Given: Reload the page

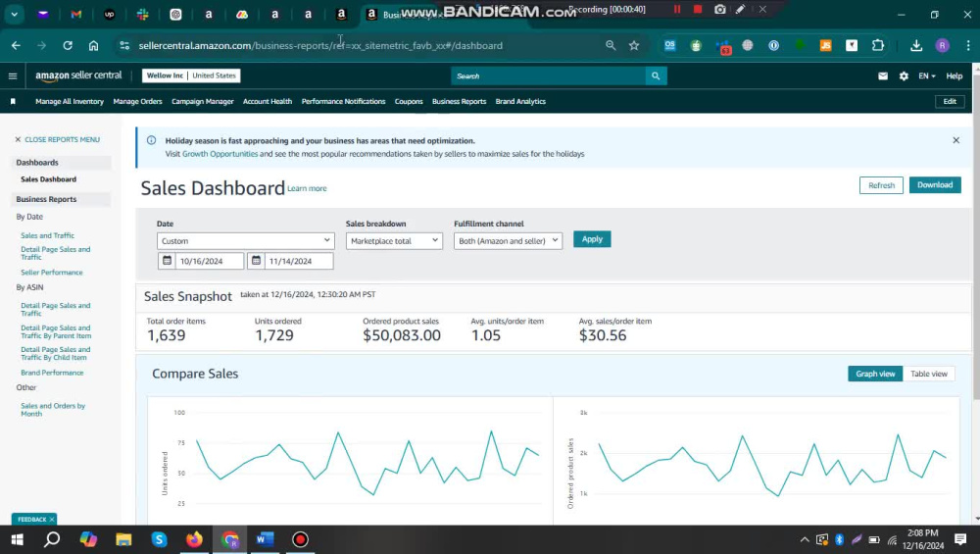Looking at the screenshot, I should pos(68,46).
